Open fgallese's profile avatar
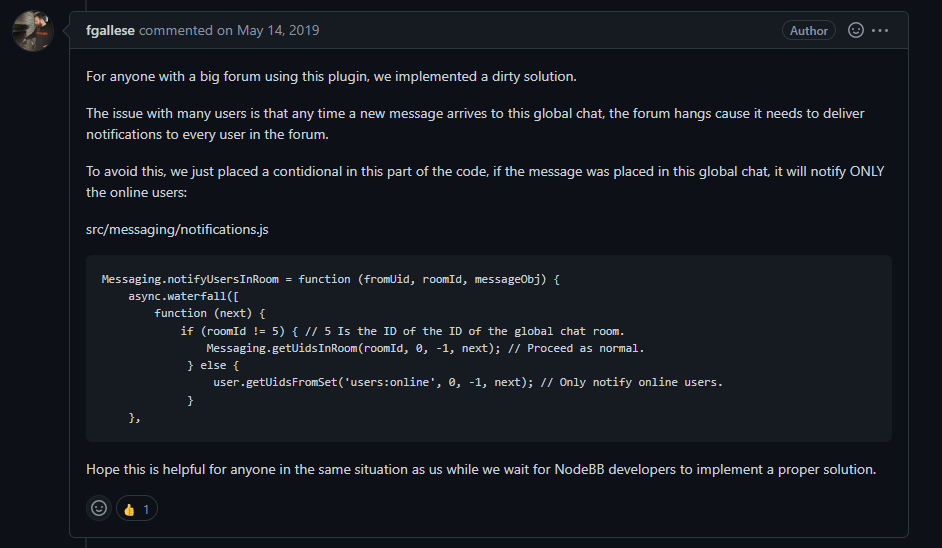This screenshot has width=942, height=548. coord(32,31)
